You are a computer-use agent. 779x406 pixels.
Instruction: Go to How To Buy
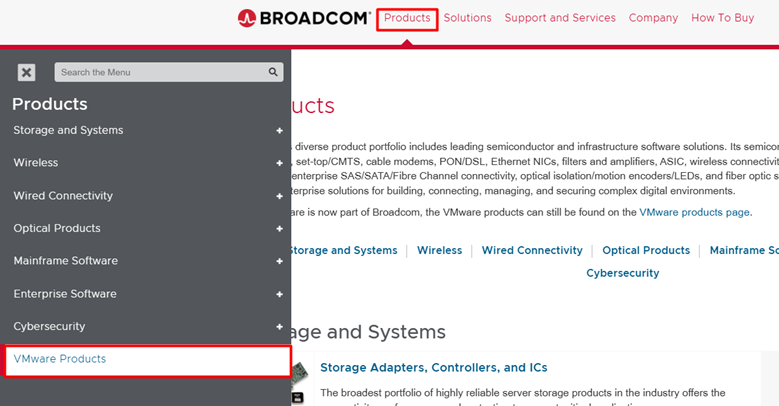[723, 18]
